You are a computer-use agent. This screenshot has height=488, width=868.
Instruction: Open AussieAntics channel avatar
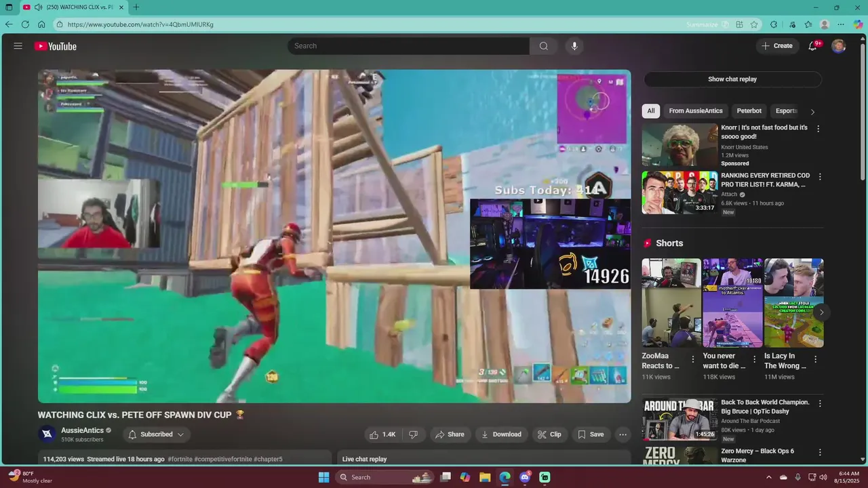[47, 434]
